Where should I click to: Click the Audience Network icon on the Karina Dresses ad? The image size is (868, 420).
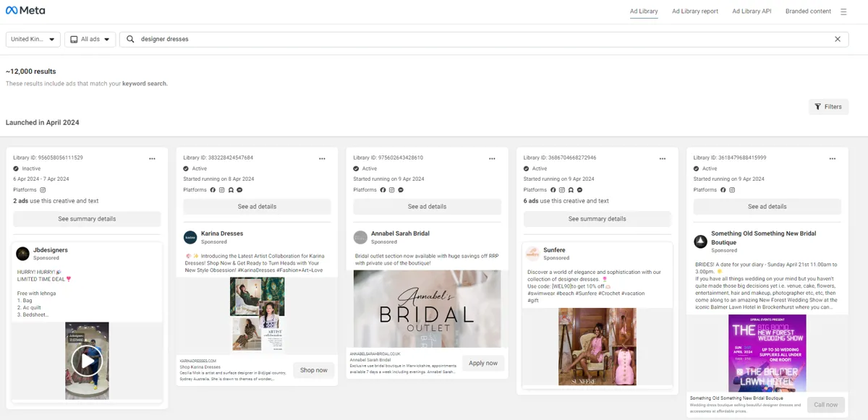[x=231, y=190]
